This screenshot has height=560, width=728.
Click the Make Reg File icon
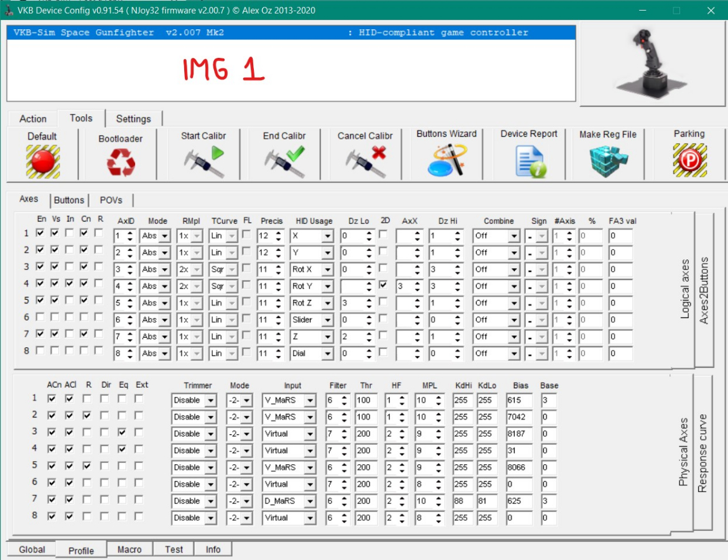(x=608, y=161)
